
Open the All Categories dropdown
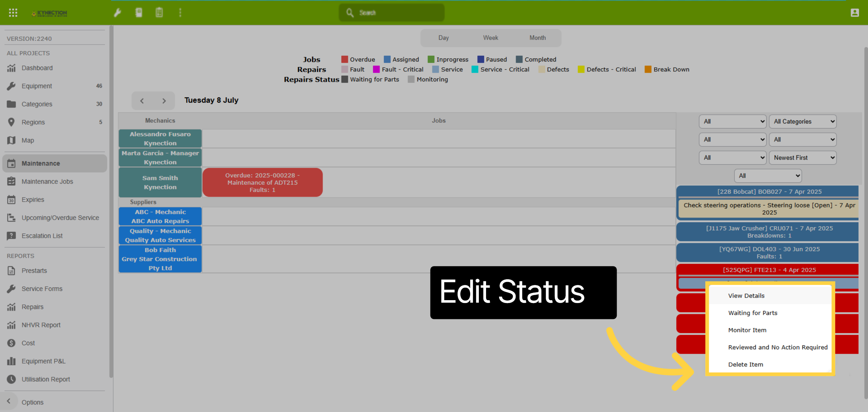(x=803, y=122)
